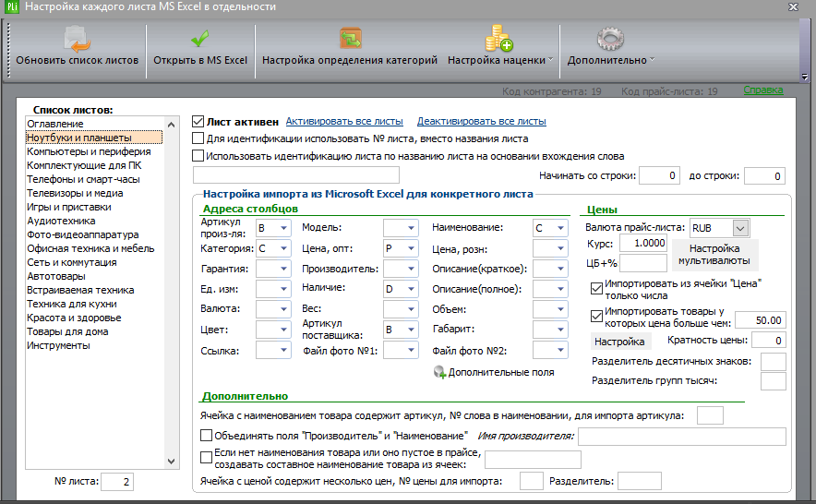Open the Наличие column dropdown
The image size is (816, 504).
coord(411,288)
